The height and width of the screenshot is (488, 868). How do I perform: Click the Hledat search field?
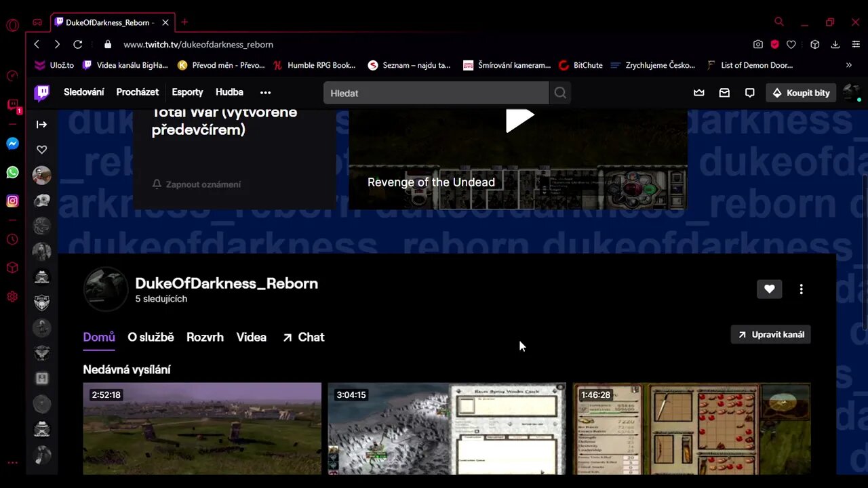pyautogui.click(x=436, y=93)
